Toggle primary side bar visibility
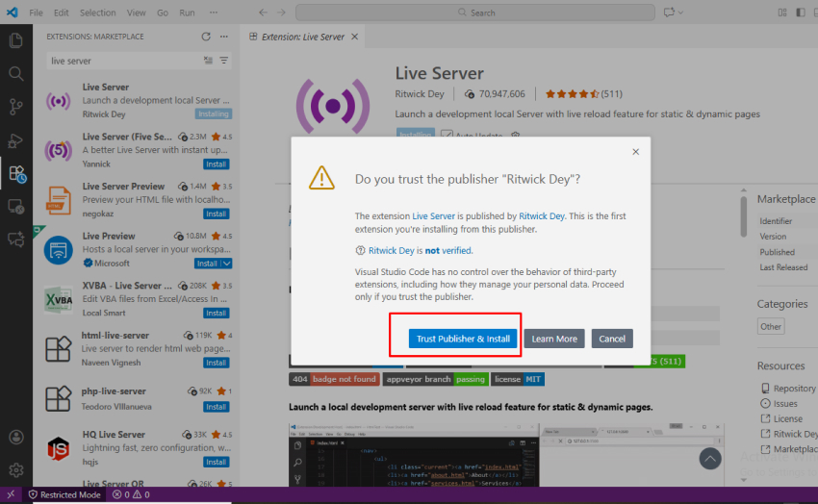Viewport: 818px width, 504px height. point(801,13)
